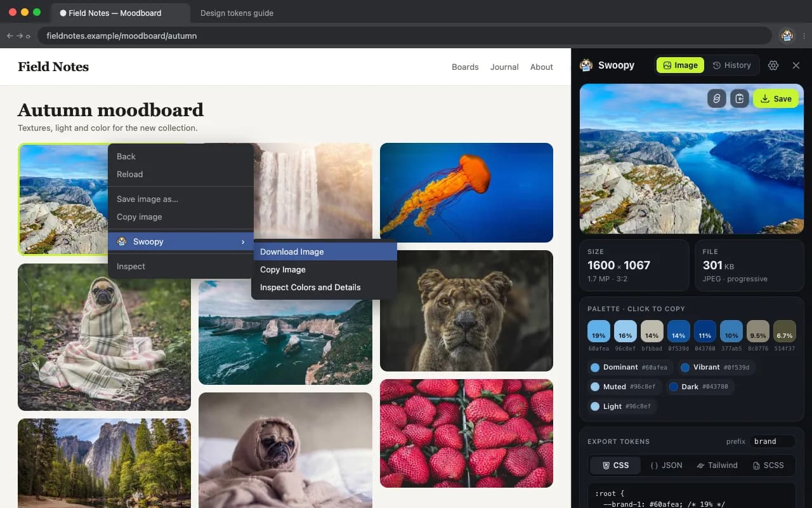Open the Journal navigation link
The width and height of the screenshot is (812, 508).
coord(504,67)
